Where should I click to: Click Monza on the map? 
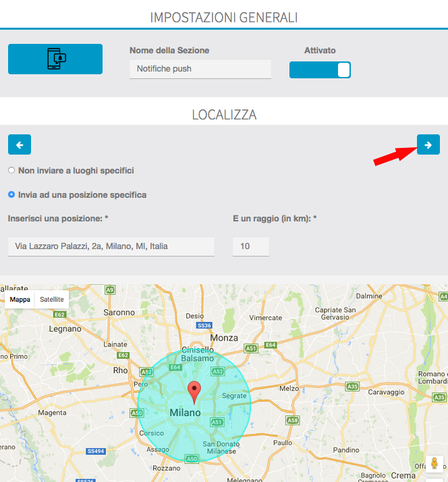[x=225, y=338]
